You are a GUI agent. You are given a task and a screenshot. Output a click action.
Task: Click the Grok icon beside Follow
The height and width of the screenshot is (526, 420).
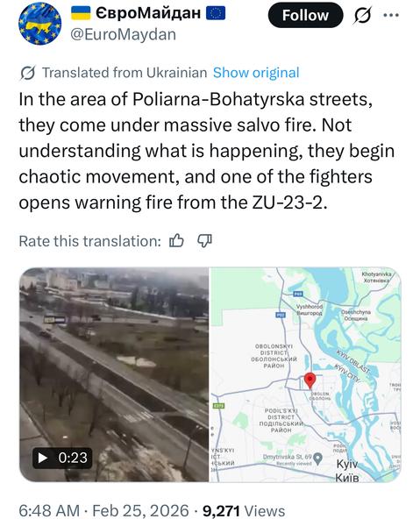click(x=362, y=16)
